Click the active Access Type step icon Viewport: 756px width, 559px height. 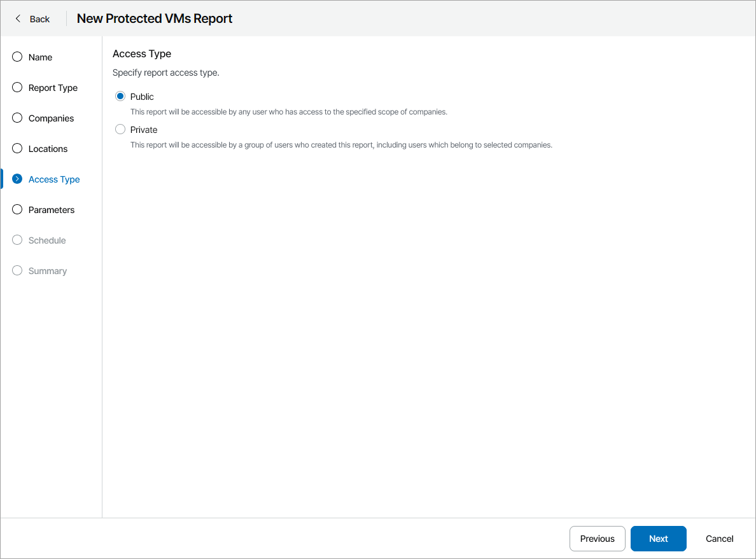(17, 179)
